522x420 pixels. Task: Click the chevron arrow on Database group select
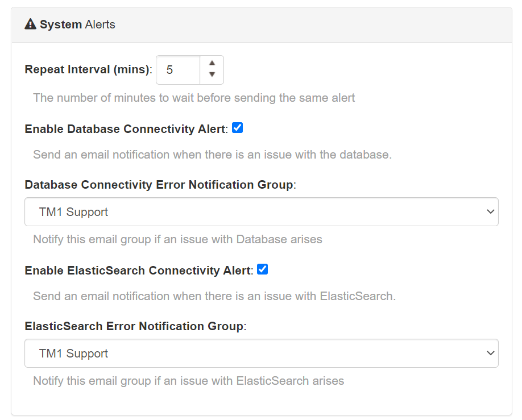[x=490, y=212]
